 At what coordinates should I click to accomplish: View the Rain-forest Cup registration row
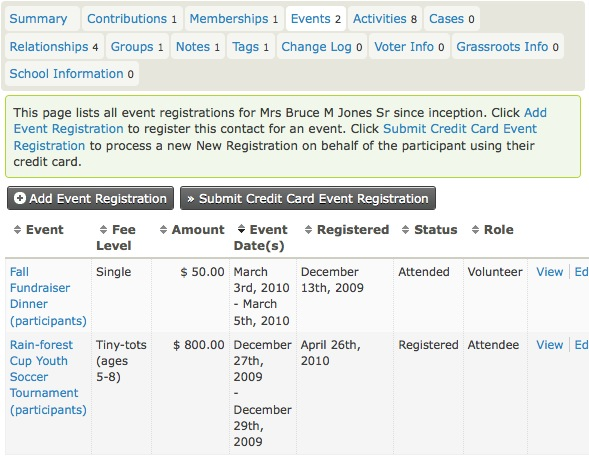click(x=550, y=345)
